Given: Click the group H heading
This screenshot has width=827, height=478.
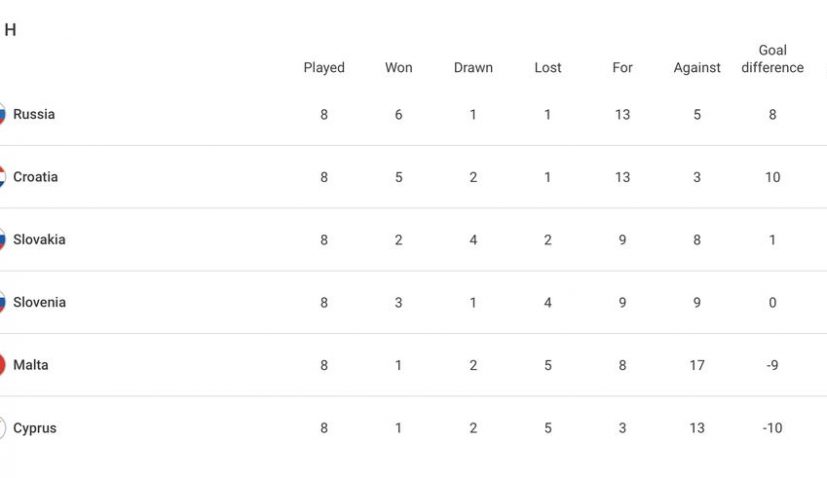Looking at the screenshot, I should (x=10, y=30).
